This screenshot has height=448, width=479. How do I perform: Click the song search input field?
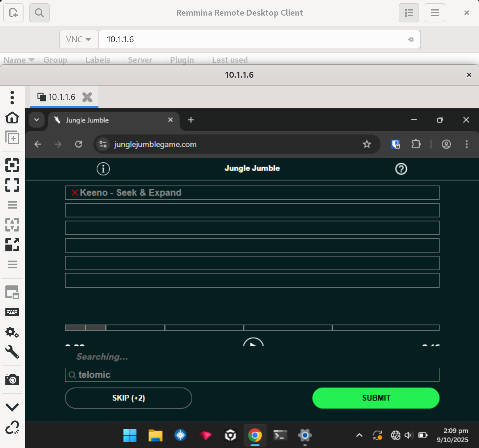coord(255,375)
